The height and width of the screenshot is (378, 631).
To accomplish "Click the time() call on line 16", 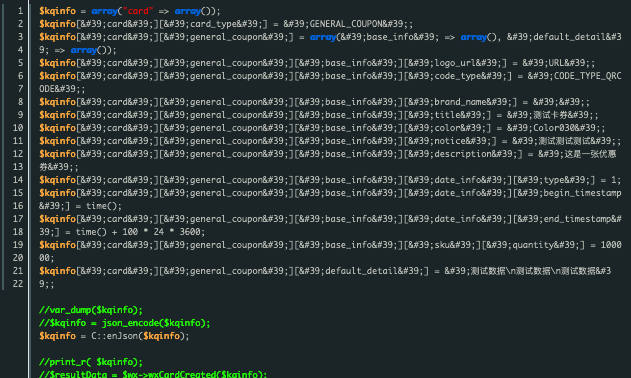I will tap(104, 206).
